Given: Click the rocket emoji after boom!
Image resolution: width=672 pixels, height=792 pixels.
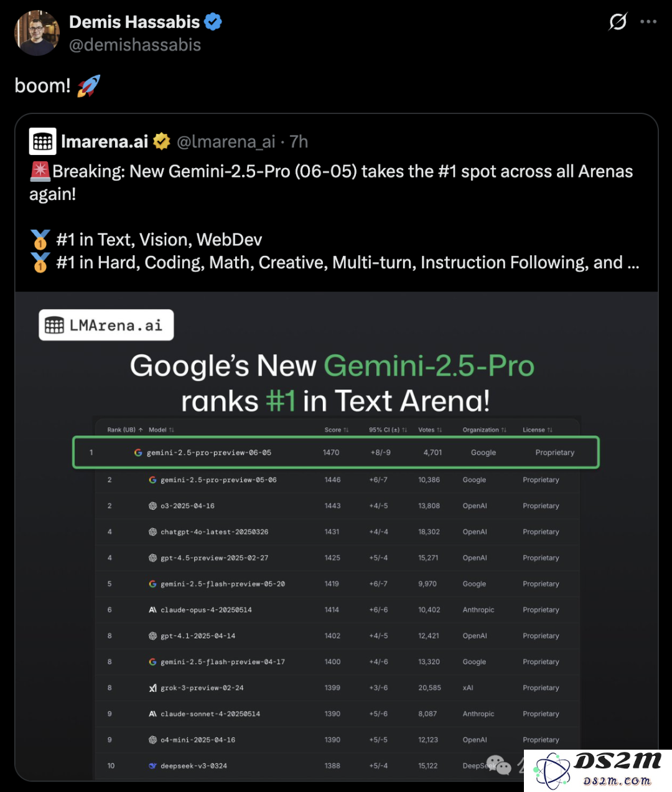Looking at the screenshot, I should click(88, 86).
